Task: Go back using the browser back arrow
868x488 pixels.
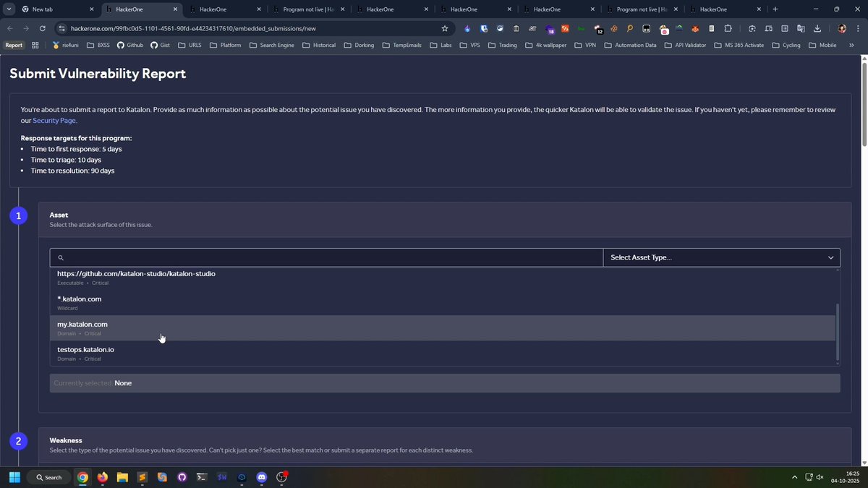Action: pos(10,28)
